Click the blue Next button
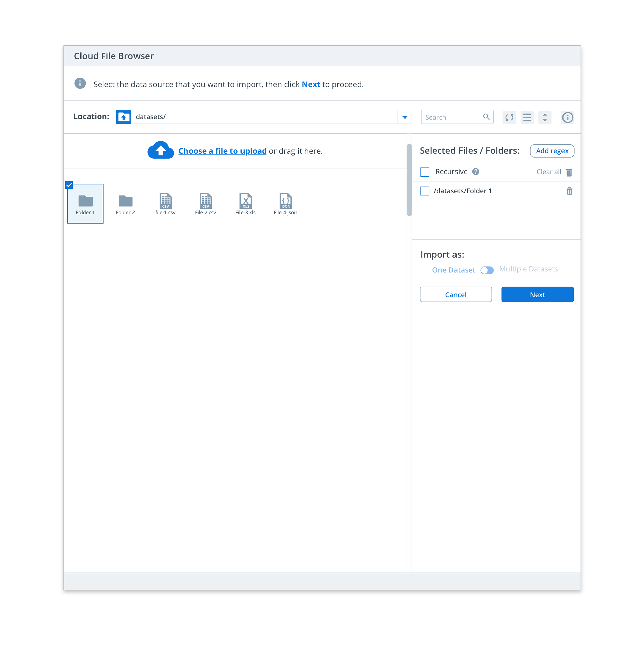This screenshot has width=644, height=653. pyautogui.click(x=537, y=294)
